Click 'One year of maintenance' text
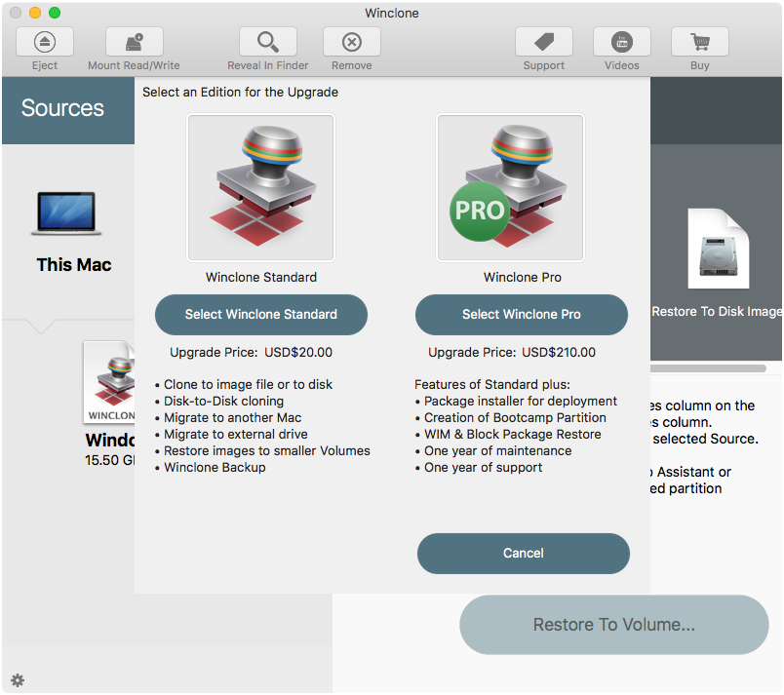784x695 pixels. [x=498, y=450]
